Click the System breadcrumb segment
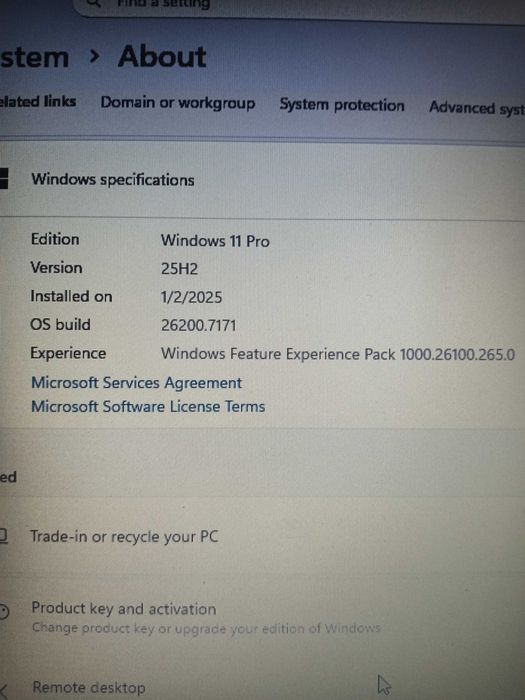 pos(34,58)
